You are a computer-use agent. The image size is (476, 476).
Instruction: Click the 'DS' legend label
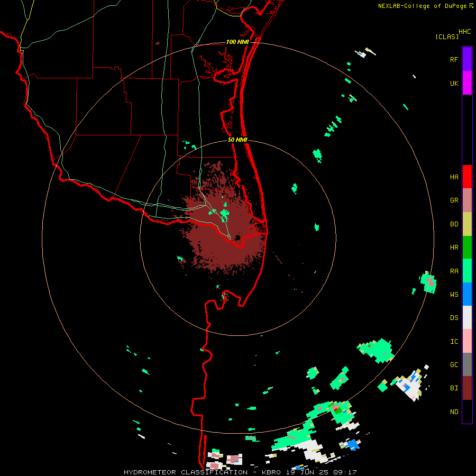point(454,318)
